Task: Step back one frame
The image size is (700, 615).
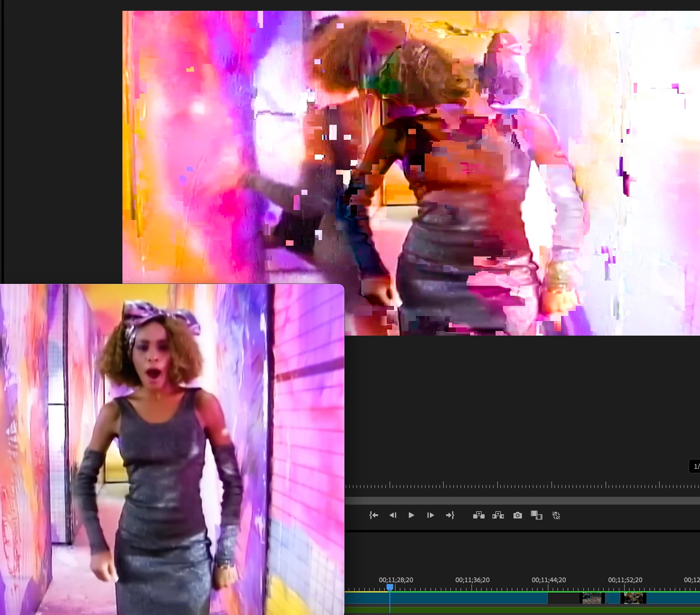Action: tap(393, 515)
